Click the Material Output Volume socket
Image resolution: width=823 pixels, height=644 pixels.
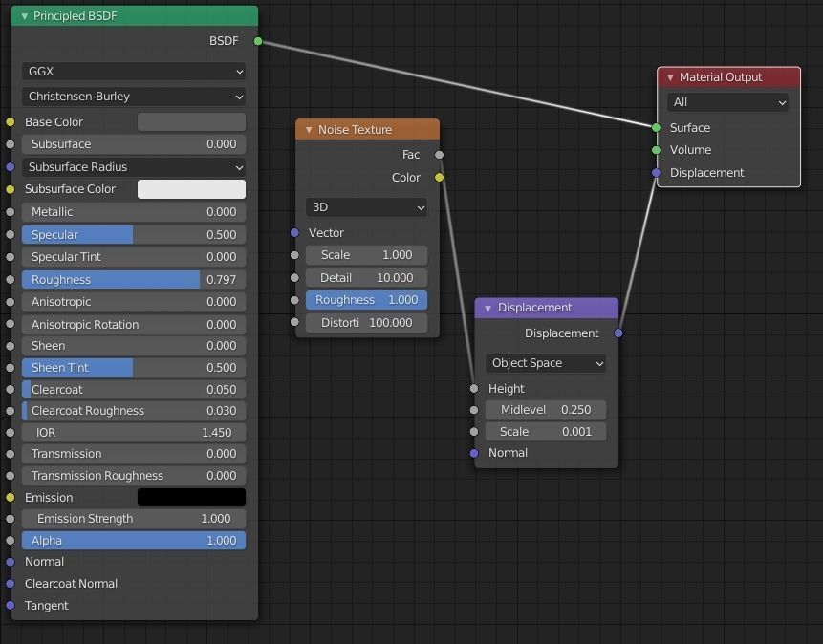[656, 150]
